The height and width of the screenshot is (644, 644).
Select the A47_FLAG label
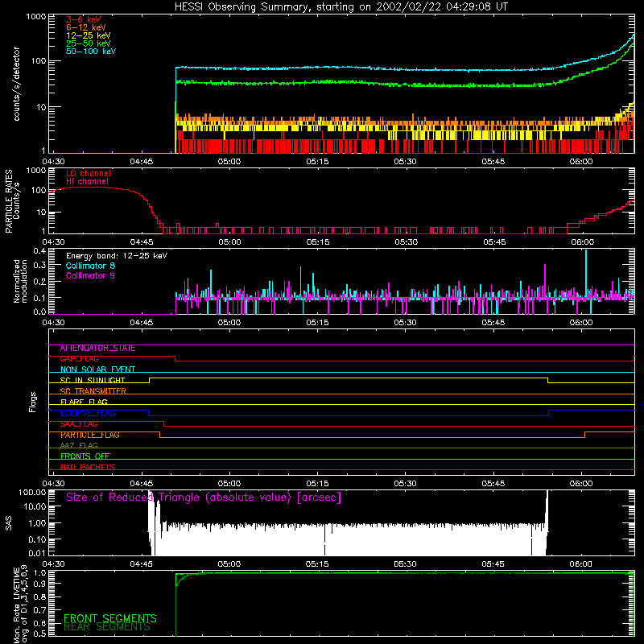79,446
